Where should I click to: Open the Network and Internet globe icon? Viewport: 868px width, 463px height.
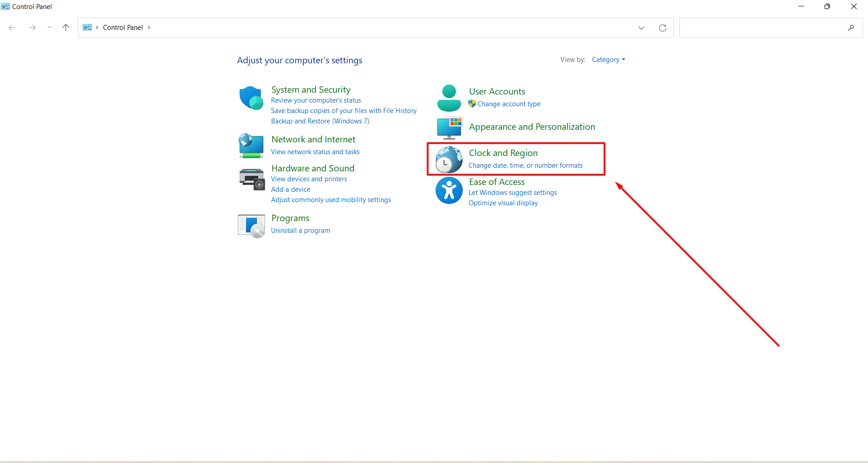click(x=251, y=146)
